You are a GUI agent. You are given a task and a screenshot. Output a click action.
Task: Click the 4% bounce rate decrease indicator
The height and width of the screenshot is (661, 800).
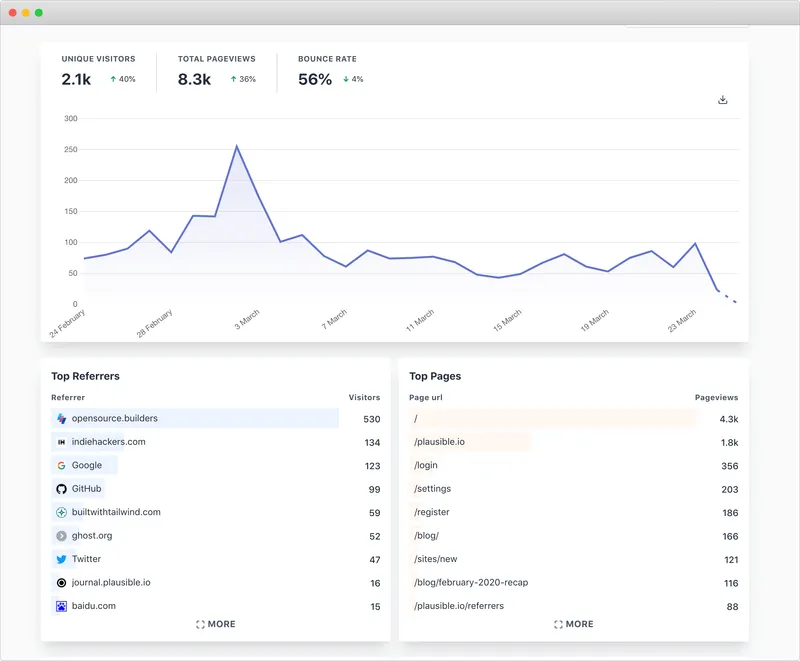353,79
